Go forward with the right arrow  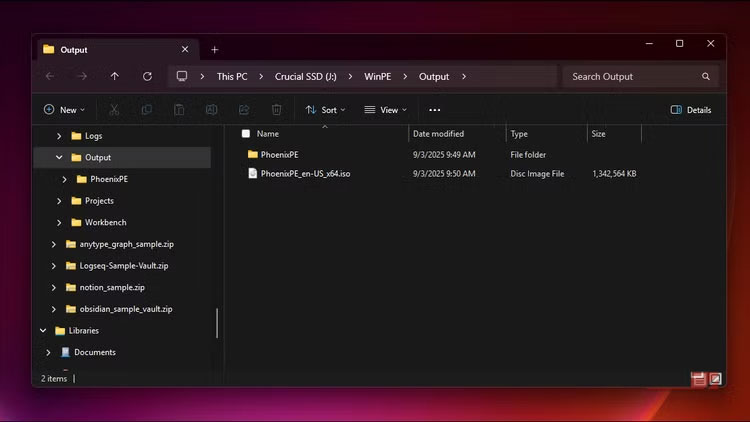pos(82,77)
